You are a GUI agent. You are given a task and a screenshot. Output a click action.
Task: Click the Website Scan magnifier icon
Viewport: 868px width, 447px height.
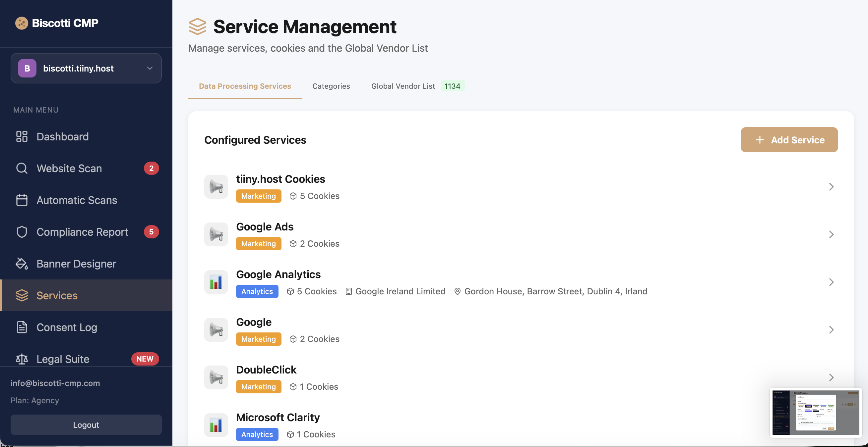(x=22, y=168)
